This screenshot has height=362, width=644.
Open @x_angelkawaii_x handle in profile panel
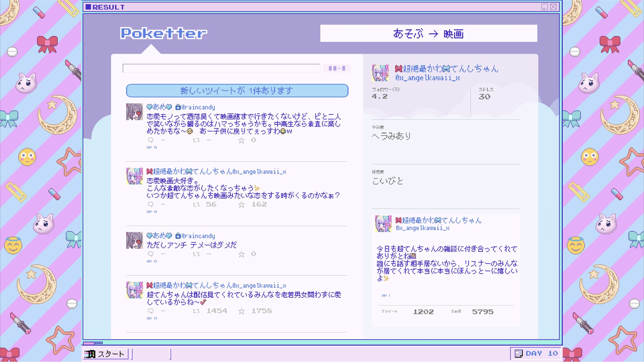427,78
